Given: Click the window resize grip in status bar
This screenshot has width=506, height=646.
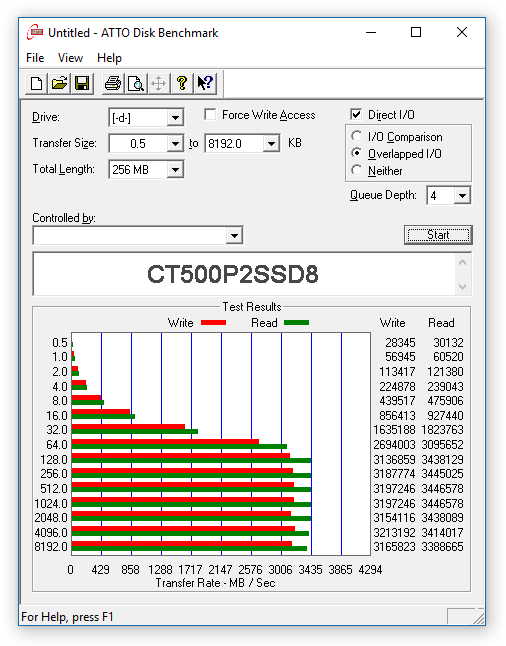Looking at the screenshot, I should point(478,617).
